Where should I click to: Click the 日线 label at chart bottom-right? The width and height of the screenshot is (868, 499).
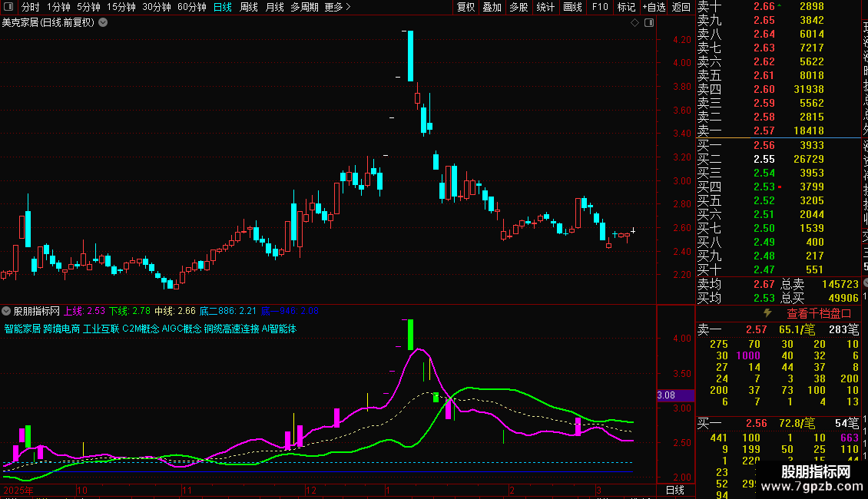coord(674,490)
